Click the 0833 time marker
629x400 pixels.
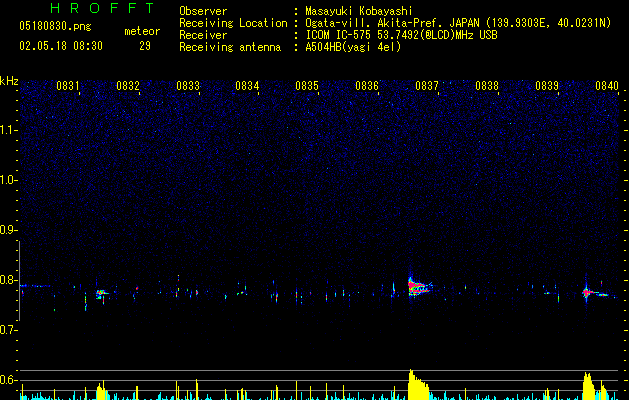click(188, 86)
